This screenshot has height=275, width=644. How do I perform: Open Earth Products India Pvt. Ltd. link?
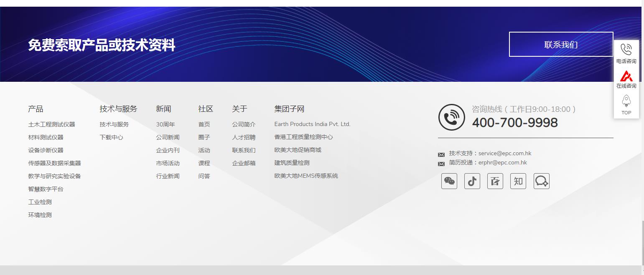312,124
